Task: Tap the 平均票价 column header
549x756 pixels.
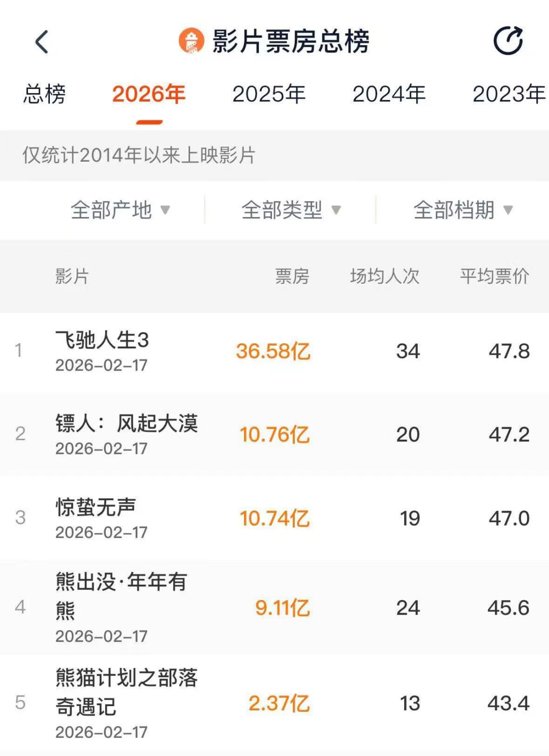Action: 494,276
